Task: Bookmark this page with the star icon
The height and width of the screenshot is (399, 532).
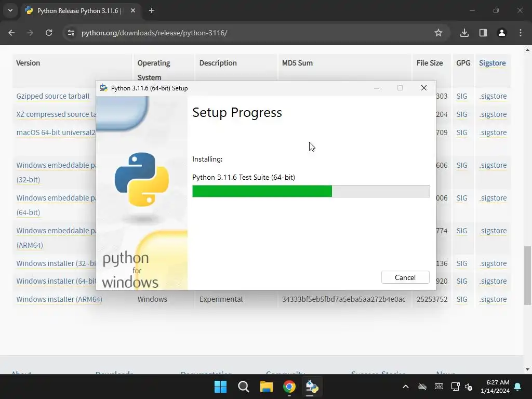Action: (x=438, y=33)
